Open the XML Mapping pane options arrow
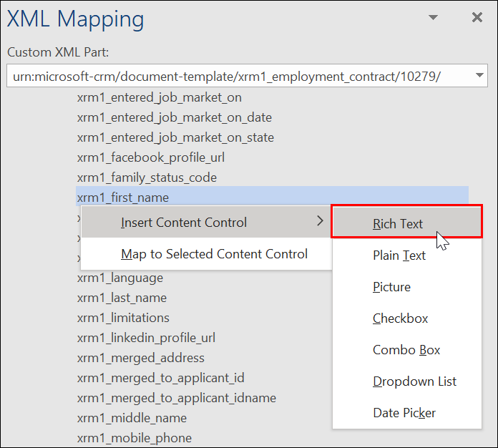498x448 pixels. [433, 18]
